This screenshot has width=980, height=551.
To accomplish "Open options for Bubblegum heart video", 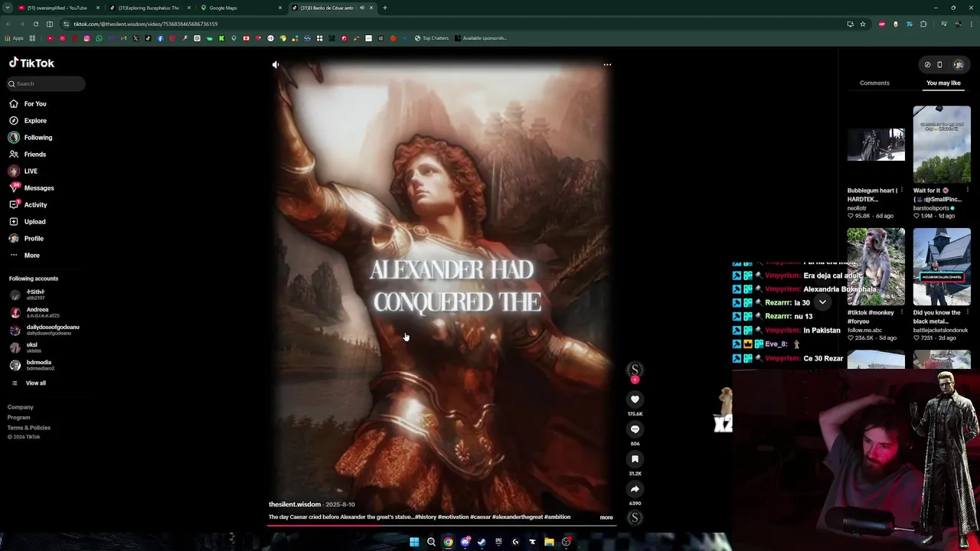I will (902, 191).
